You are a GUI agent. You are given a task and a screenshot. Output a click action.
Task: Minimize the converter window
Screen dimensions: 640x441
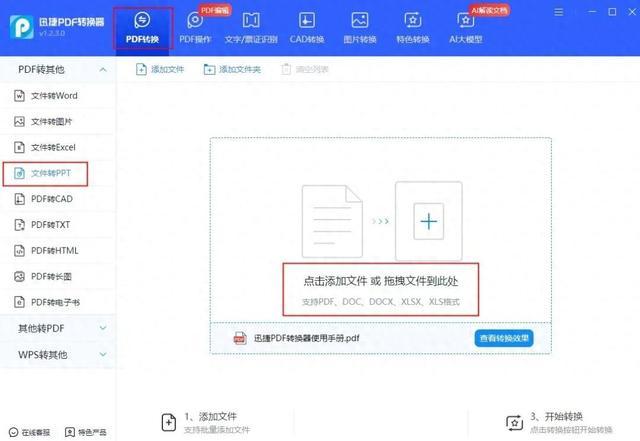(x=592, y=12)
